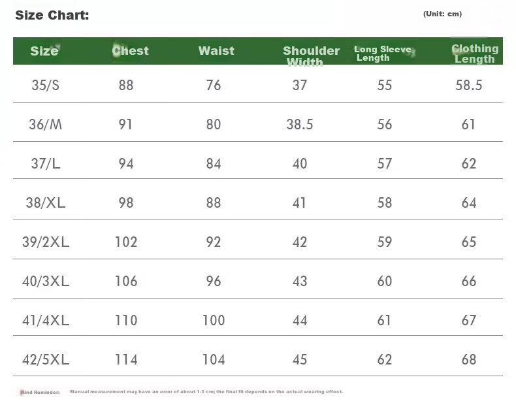The height and width of the screenshot is (420, 516).
Task: Click the Waist column header
Action: click(216, 51)
